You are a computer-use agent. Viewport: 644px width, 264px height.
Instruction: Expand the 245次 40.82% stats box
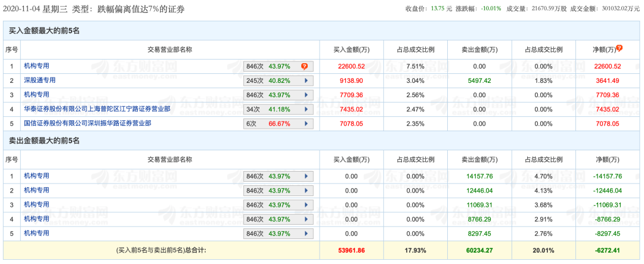(278, 80)
